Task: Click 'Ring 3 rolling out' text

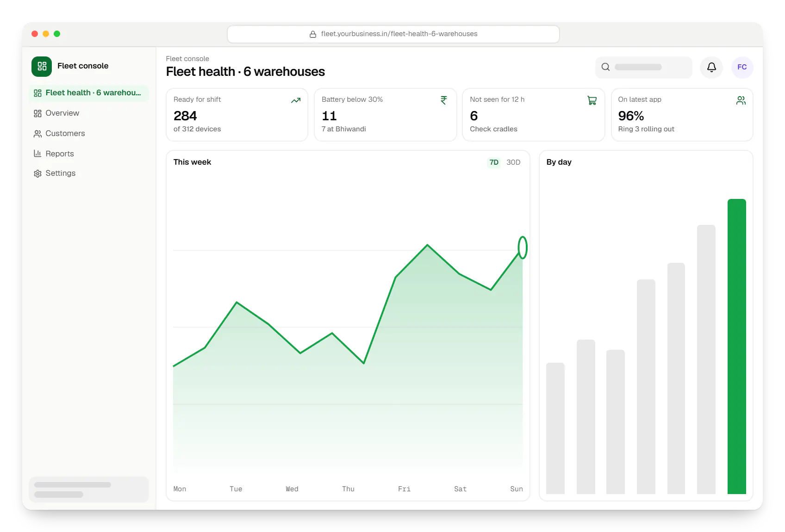Action: pyautogui.click(x=646, y=129)
